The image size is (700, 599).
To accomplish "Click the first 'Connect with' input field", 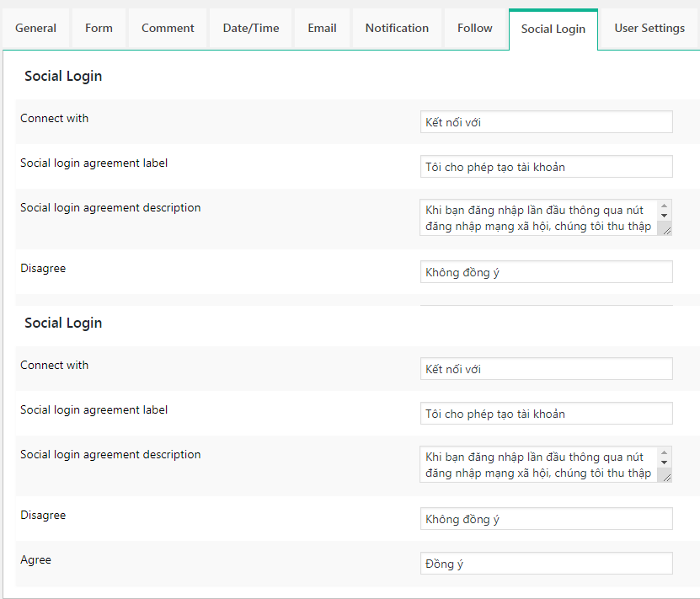I will (x=546, y=121).
